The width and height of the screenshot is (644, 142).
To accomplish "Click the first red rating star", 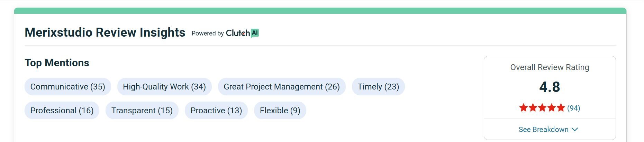I will (524, 108).
